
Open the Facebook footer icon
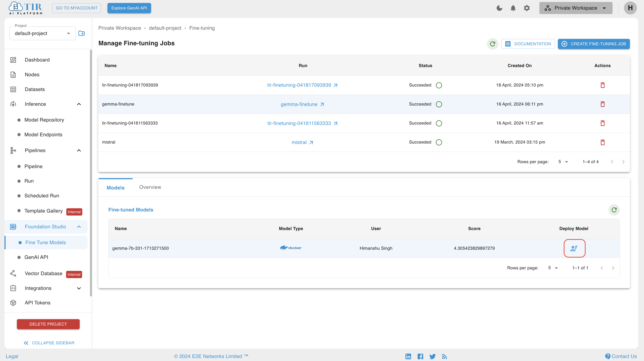click(x=420, y=356)
